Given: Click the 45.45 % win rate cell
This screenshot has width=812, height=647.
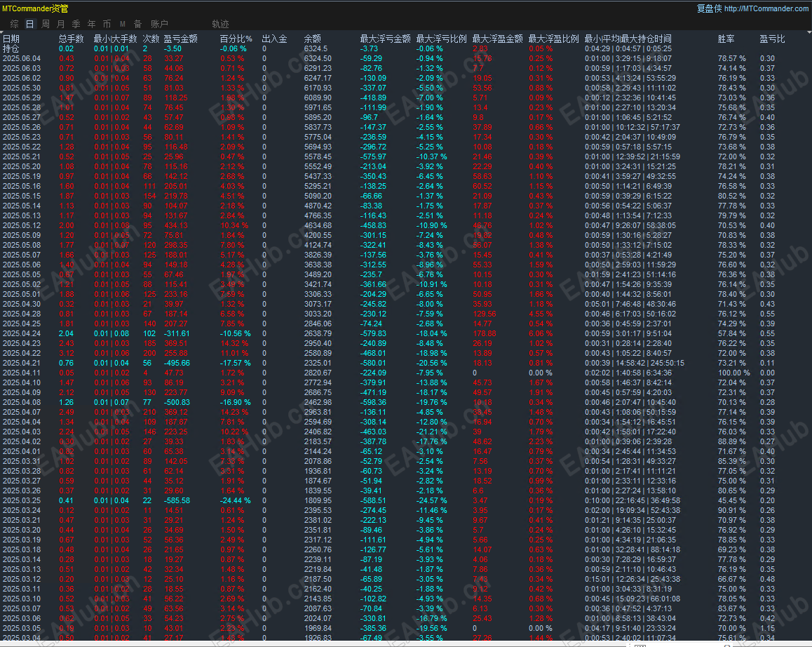Looking at the screenshot, I should point(732,501).
